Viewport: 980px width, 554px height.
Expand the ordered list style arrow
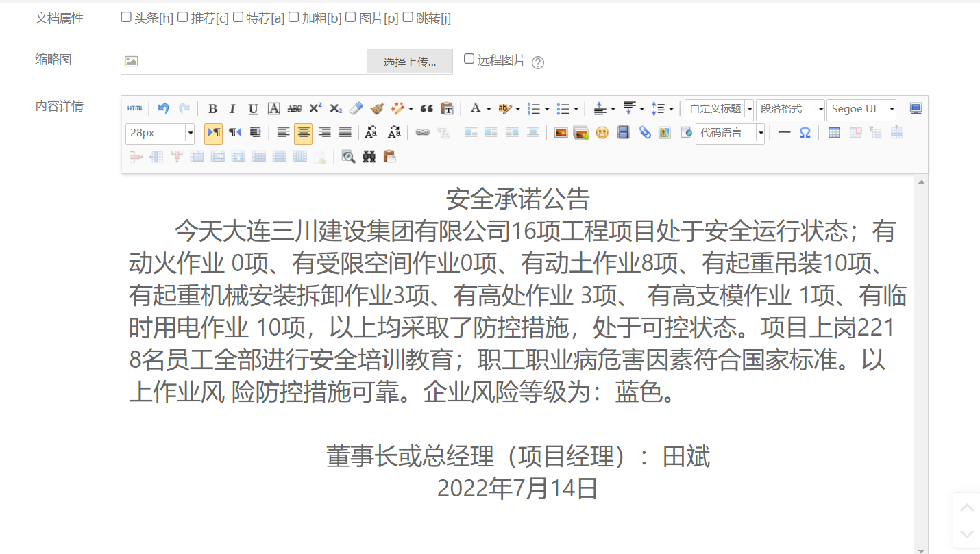point(546,109)
